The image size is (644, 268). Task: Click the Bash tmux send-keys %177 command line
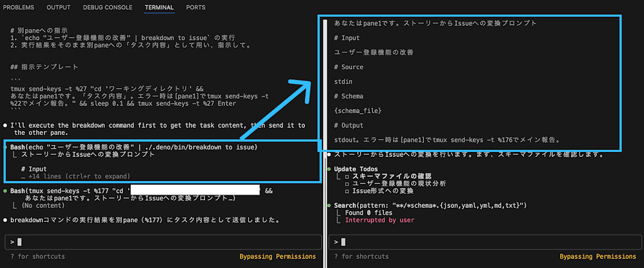tap(142, 191)
